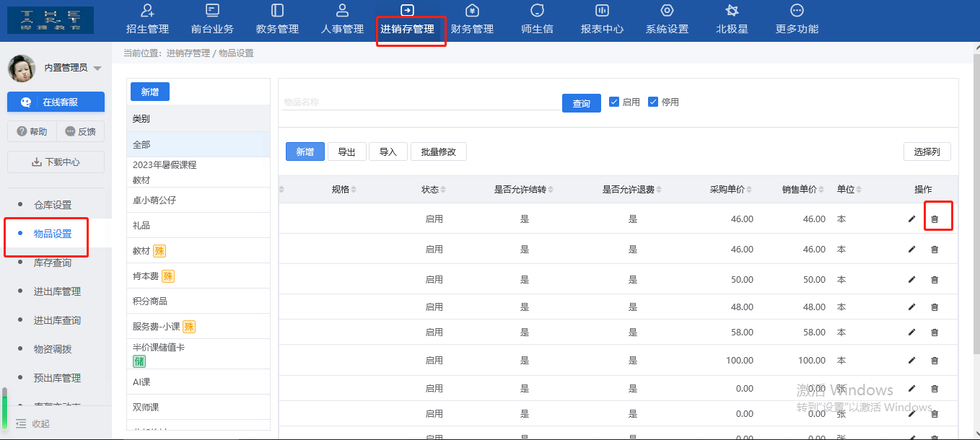
Task: Select the AI课 category
Action: click(198, 382)
